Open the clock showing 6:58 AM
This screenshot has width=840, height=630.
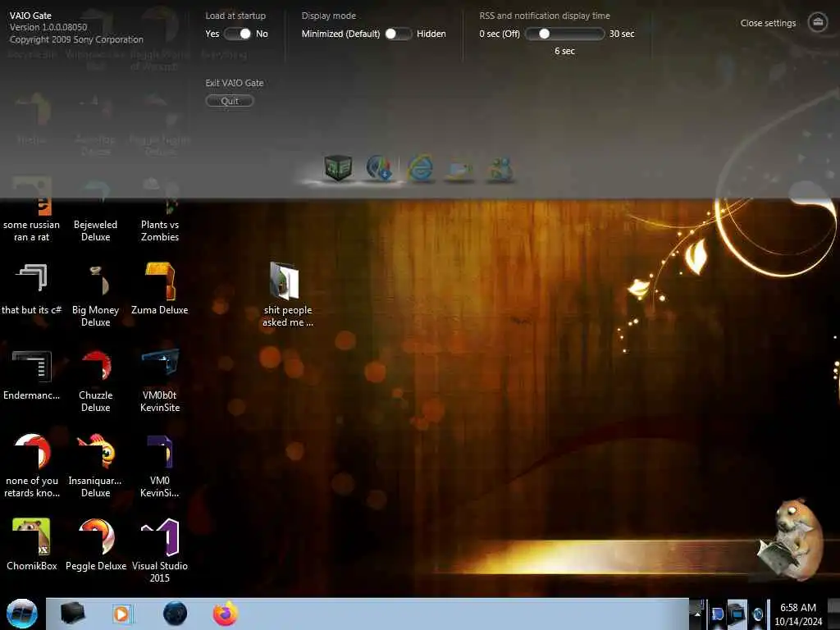coord(797,614)
